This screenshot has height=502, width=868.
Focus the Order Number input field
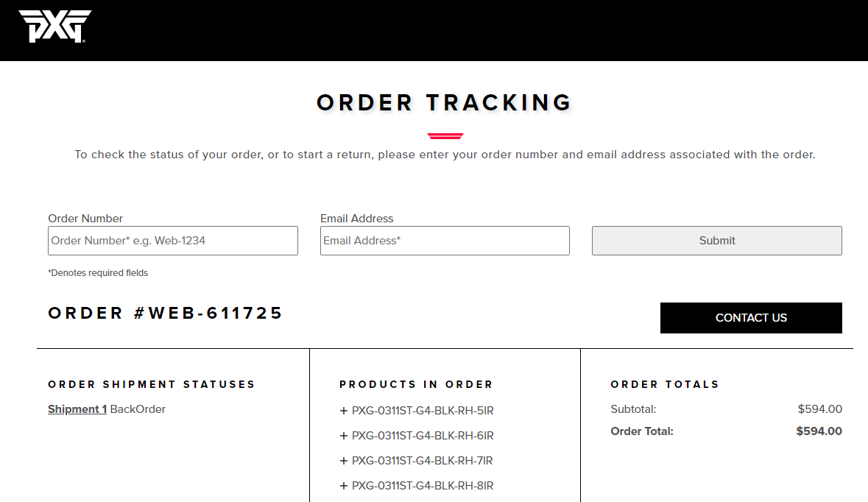(173, 241)
